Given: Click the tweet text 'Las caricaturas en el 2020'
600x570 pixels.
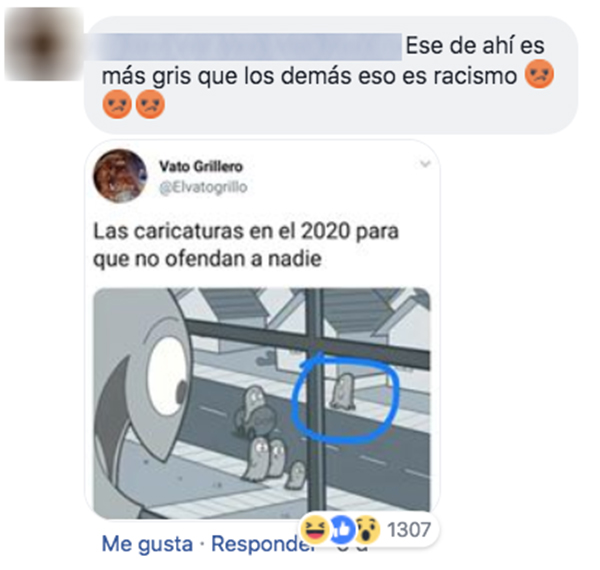Looking at the screenshot, I should [222, 231].
